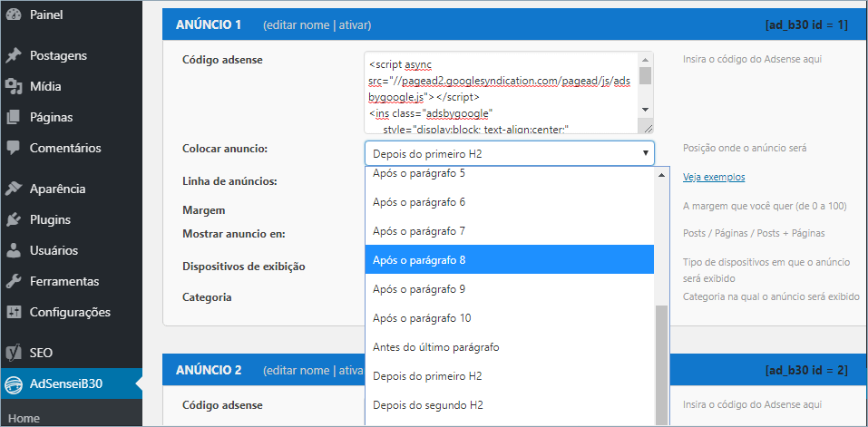Screen dimensions: 868x427
Task: Click the Ferramentas wrench icon
Action: (x=14, y=282)
